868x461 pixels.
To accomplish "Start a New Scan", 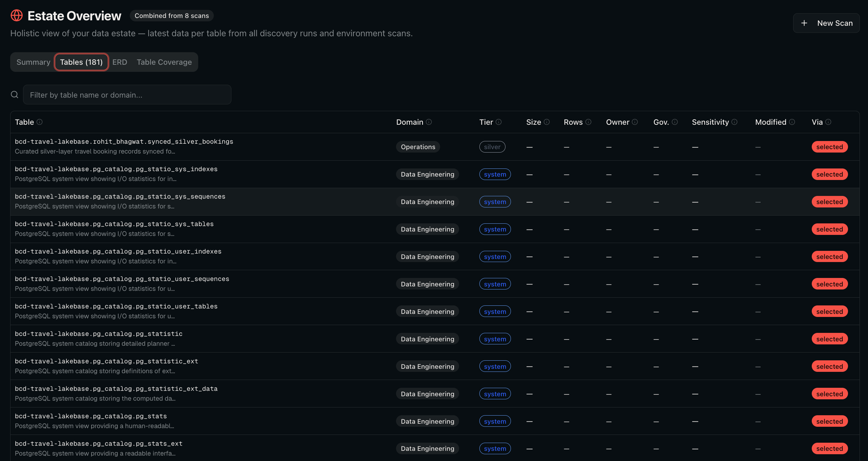I will pyautogui.click(x=826, y=23).
